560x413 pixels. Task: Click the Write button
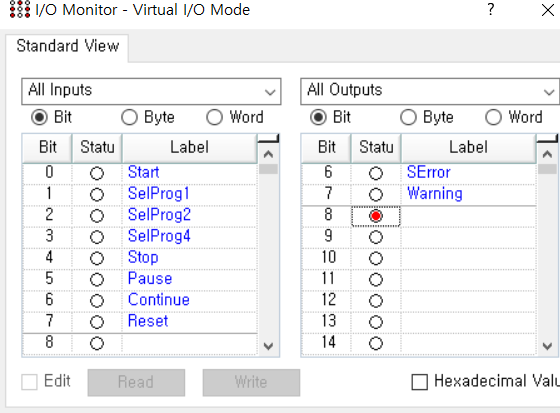(x=251, y=382)
